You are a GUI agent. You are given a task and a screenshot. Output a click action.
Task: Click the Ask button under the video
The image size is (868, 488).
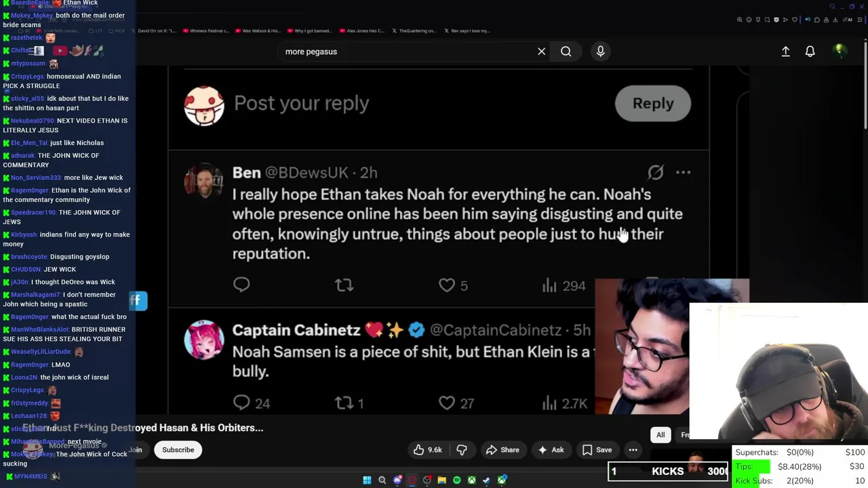551,450
